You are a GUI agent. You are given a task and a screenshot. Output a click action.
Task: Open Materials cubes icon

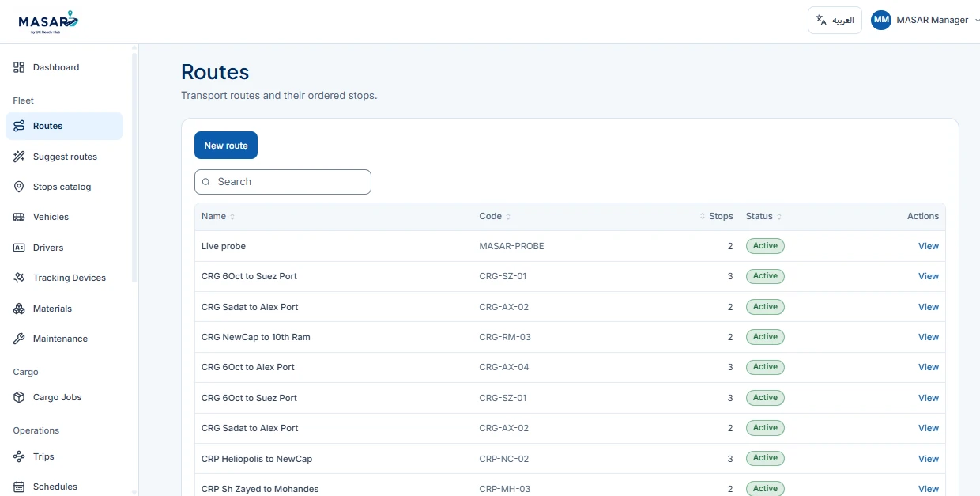point(19,309)
